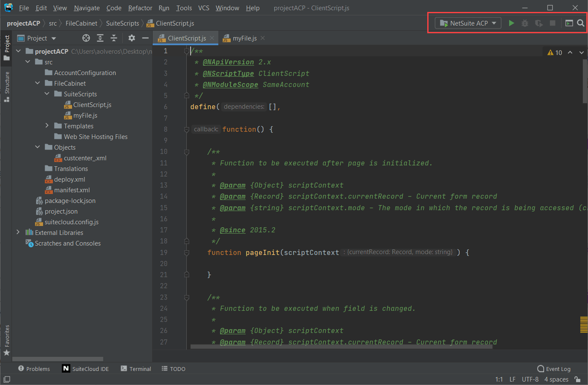Fold the comment block at line 10
Screen dimensions: 588x385
(186, 151)
